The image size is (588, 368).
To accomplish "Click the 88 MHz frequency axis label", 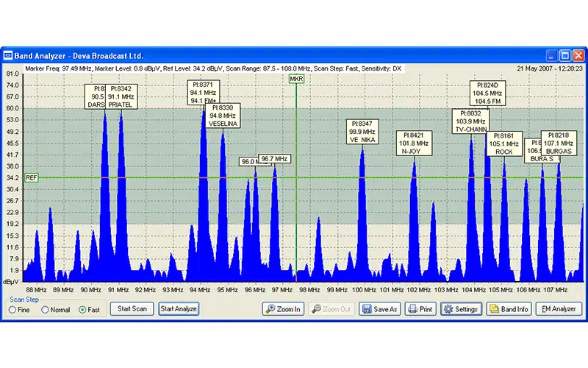I will pos(36,290).
